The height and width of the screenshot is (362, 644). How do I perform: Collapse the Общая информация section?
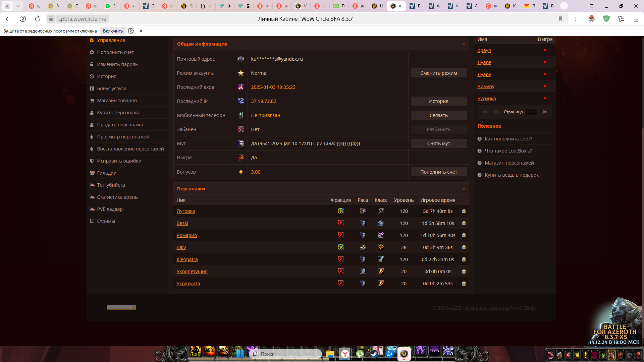click(x=464, y=44)
